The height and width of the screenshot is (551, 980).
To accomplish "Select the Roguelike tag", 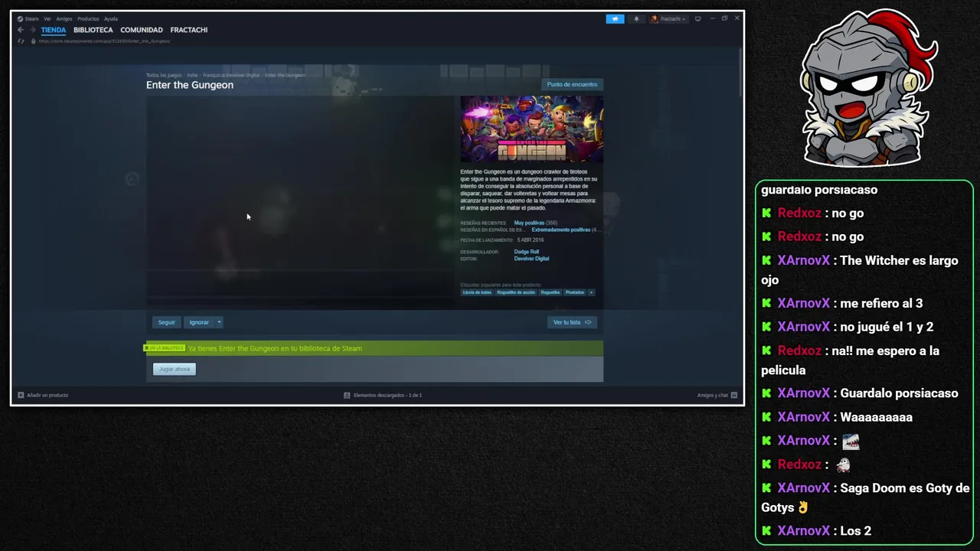I will click(550, 292).
